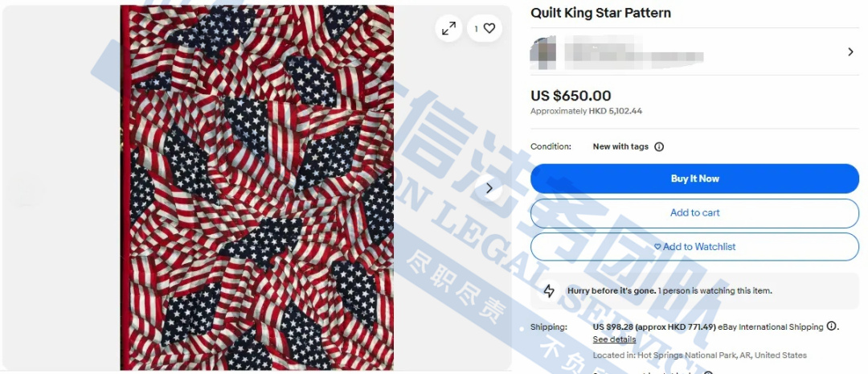Image resolution: width=868 pixels, height=374 pixels.
Task: Click the Add to cart button
Action: click(x=694, y=213)
